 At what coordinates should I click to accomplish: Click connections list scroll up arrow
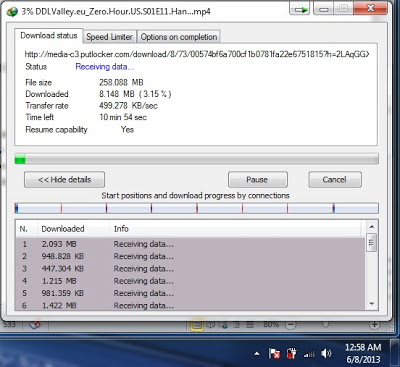tap(372, 227)
